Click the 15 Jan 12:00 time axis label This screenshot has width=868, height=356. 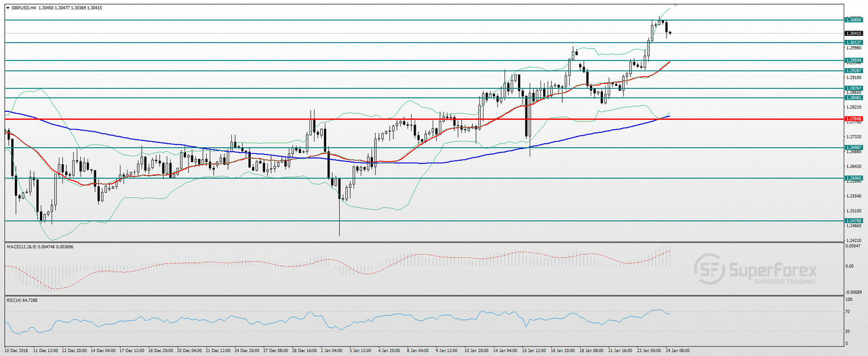(x=533, y=351)
